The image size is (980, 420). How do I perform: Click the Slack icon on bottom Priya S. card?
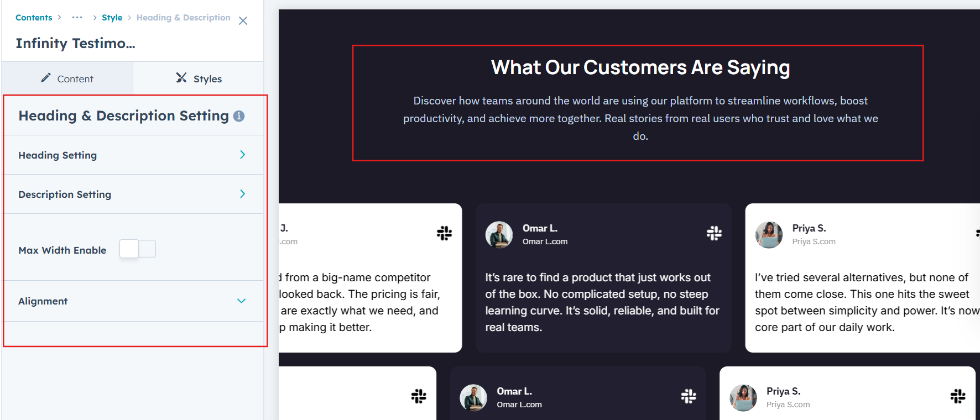coord(957,396)
